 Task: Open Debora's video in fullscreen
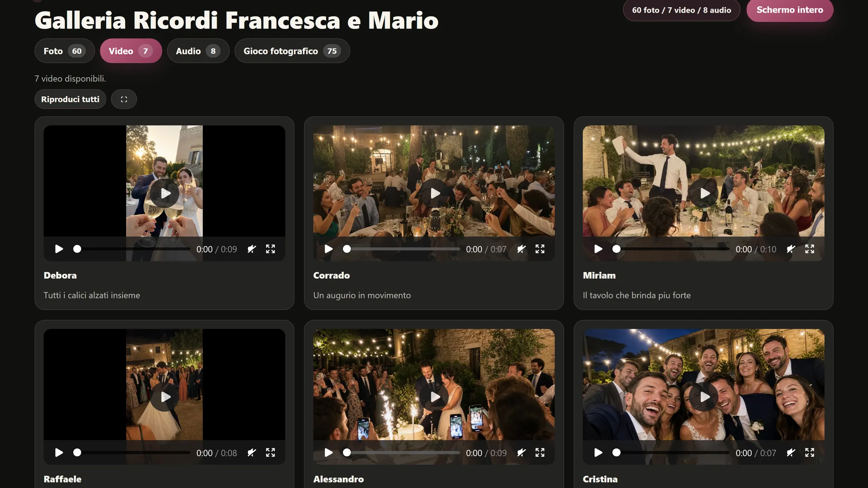coord(270,249)
